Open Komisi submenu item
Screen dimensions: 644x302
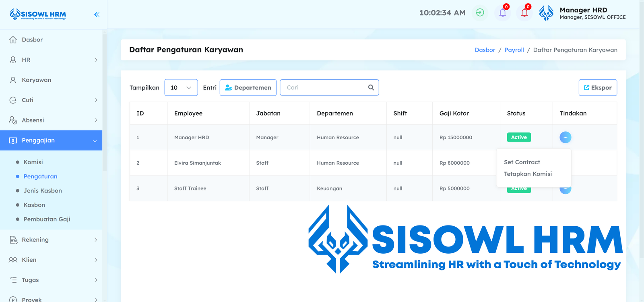click(x=33, y=162)
